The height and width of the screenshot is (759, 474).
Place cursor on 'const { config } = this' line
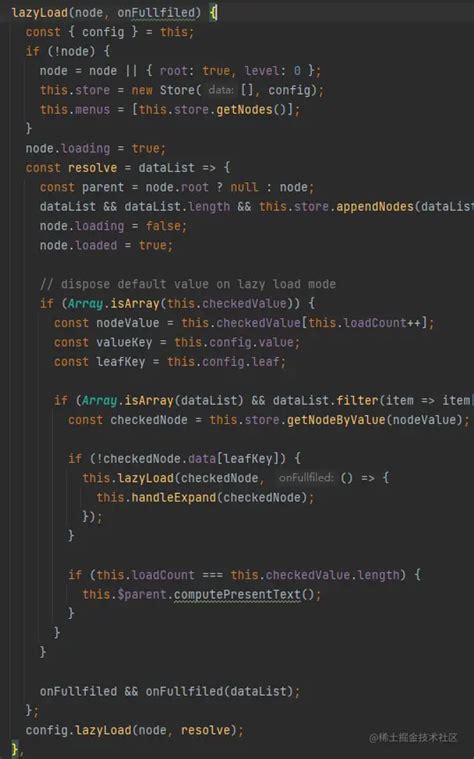pos(110,32)
